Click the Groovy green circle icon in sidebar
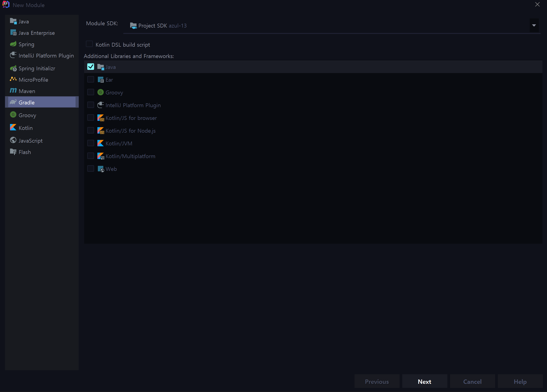This screenshot has height=392, width=547. tap(13, 115)
